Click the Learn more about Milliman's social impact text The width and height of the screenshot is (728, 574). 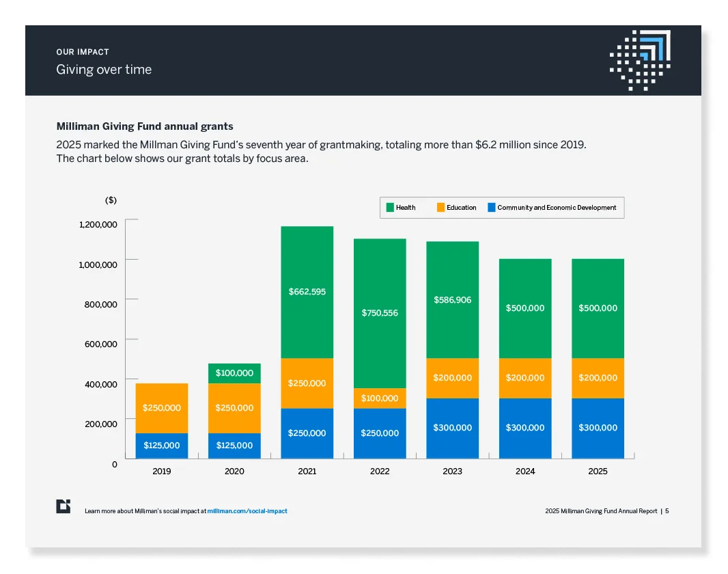pos(145,511)
